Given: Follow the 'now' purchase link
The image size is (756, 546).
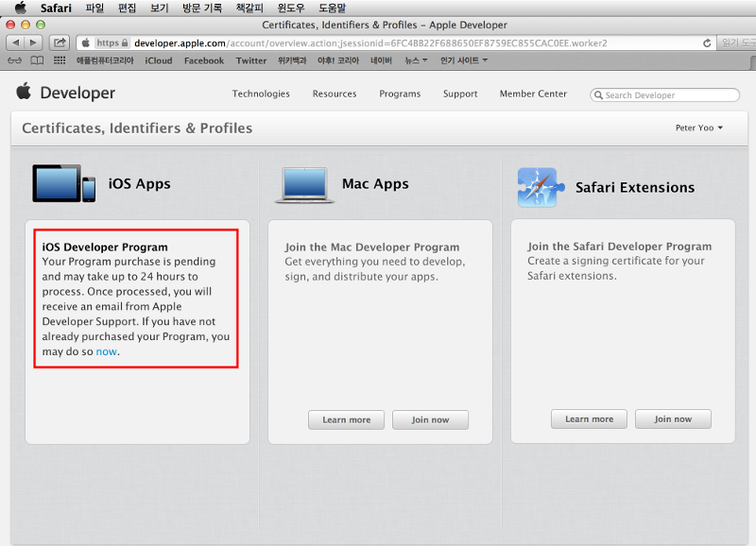Looking at the screenshot, I should 106,351.
